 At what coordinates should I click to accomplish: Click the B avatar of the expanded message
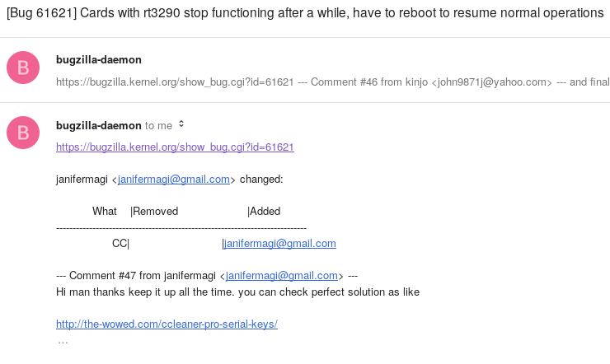[x=23, y=133]
